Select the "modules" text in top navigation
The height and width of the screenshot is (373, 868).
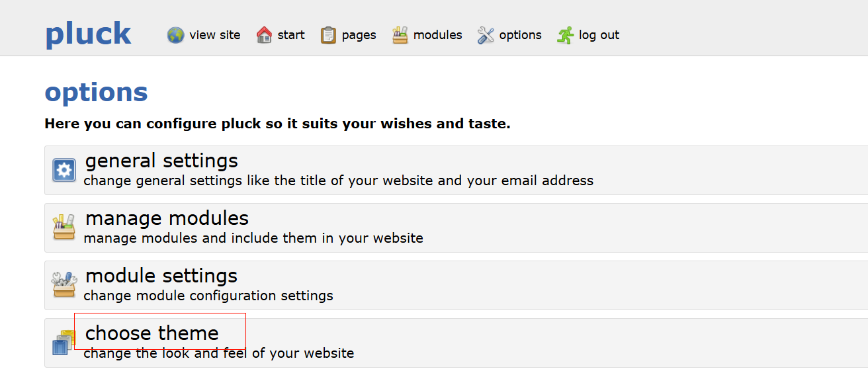point(438,35)
